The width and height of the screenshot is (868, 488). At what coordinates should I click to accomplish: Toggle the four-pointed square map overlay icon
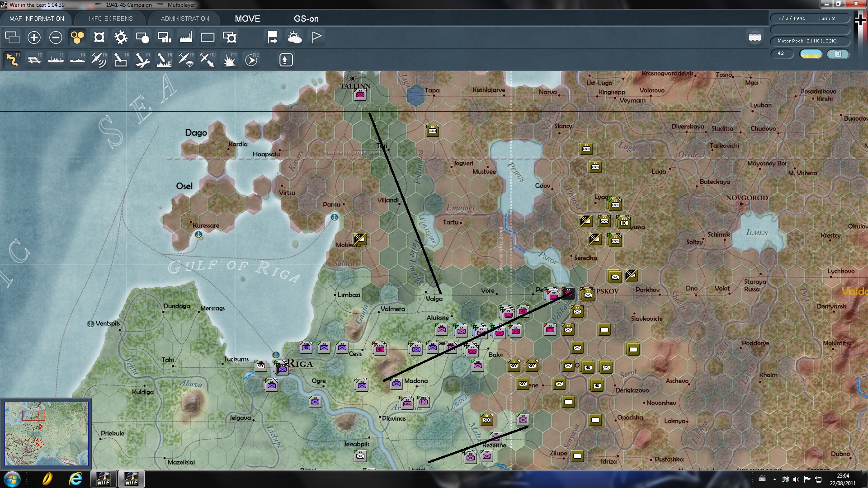pyautogui.click(x=99, y=37)
